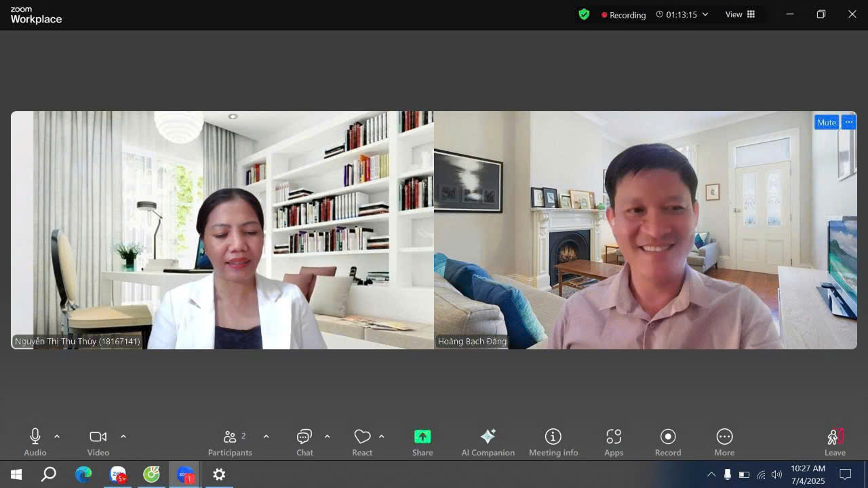This screenshot has width=868, height=488.
Task: Click the green encryption shield icon
Action: 584,14
